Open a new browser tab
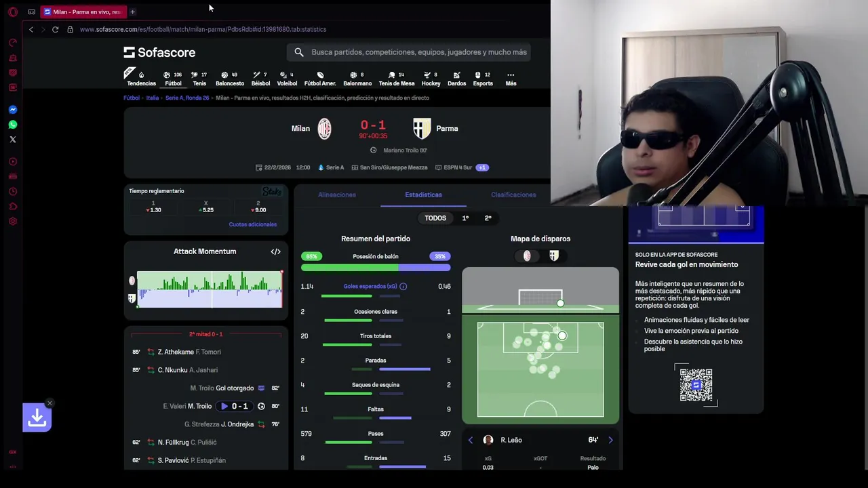 click(132, 12)
